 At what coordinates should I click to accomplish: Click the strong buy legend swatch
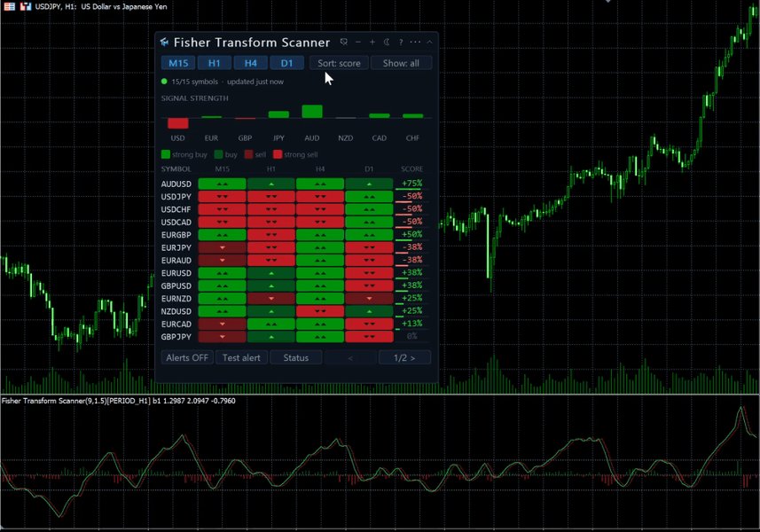point(166,154)
